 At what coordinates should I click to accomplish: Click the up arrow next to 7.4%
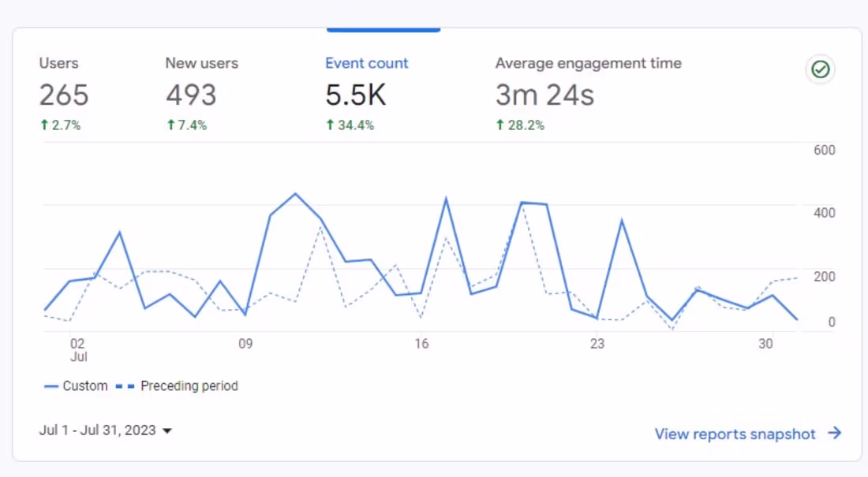(170, 125)
